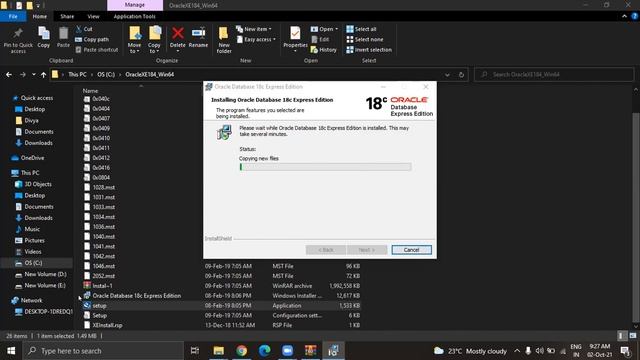This screenshot has height=360, width=640.
Task: Open Google Chrome from the taskbar
Action: click(242, 351)
